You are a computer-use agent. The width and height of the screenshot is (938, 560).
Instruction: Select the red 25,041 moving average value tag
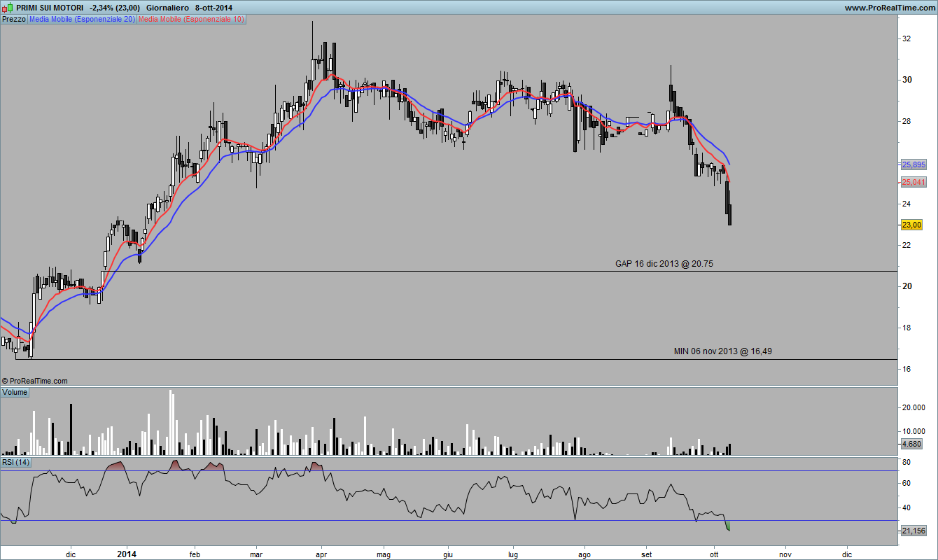[x=913, y=182]
